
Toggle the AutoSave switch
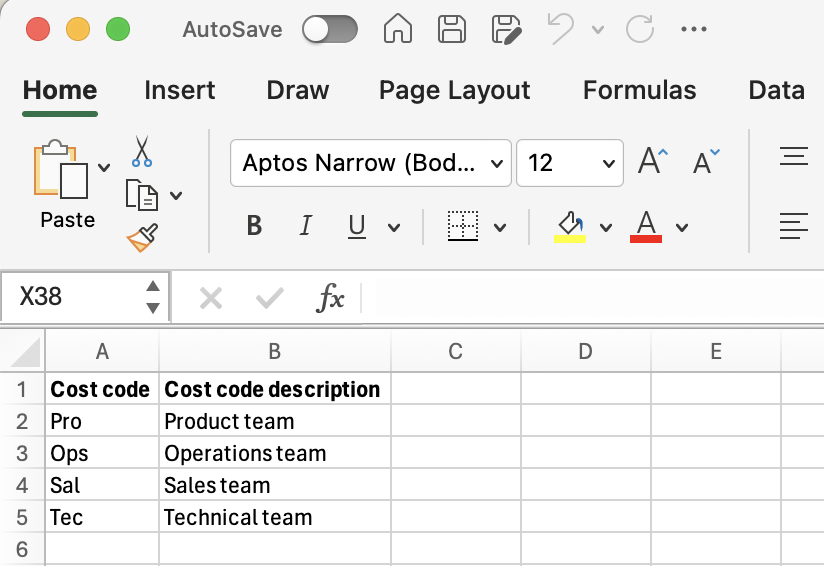[330, 30]
